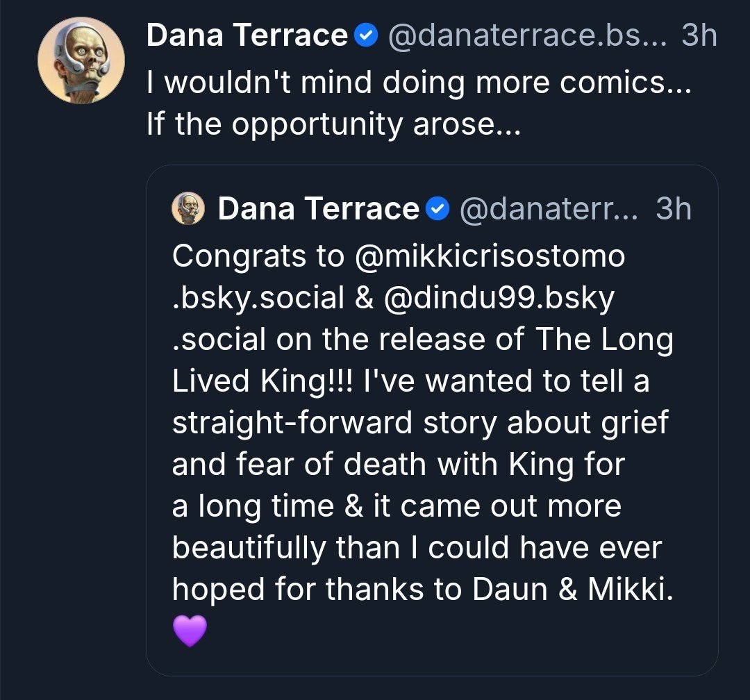Screen dimensions: 750x700
Task: Click the @danaterrace.bs... handle in the top post
Action: [527, 35]
